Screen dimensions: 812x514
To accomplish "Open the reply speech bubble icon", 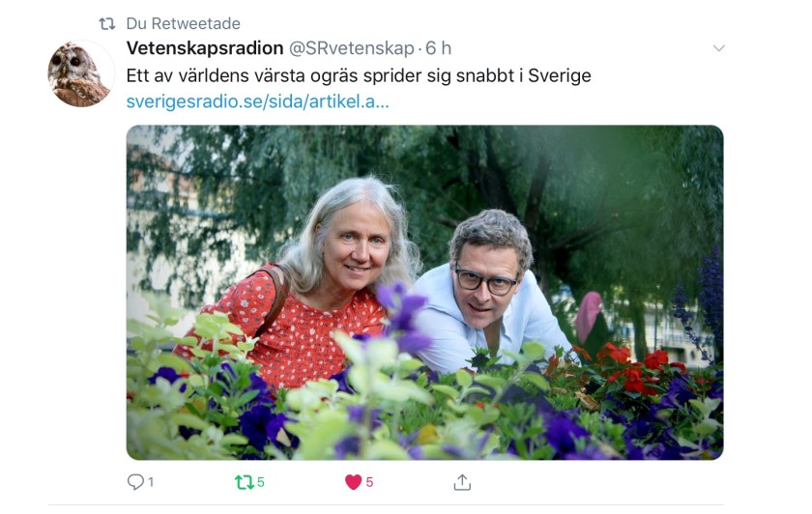I will (135, 482).
